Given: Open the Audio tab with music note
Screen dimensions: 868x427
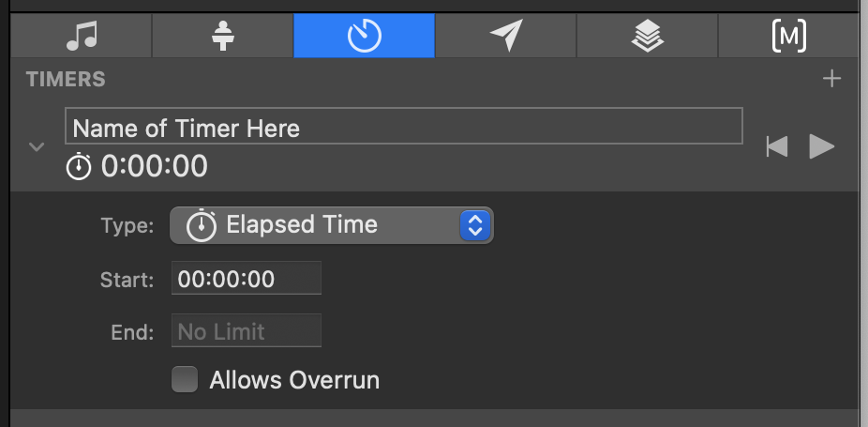Looking at the screenshot, I should coord(82,36).
